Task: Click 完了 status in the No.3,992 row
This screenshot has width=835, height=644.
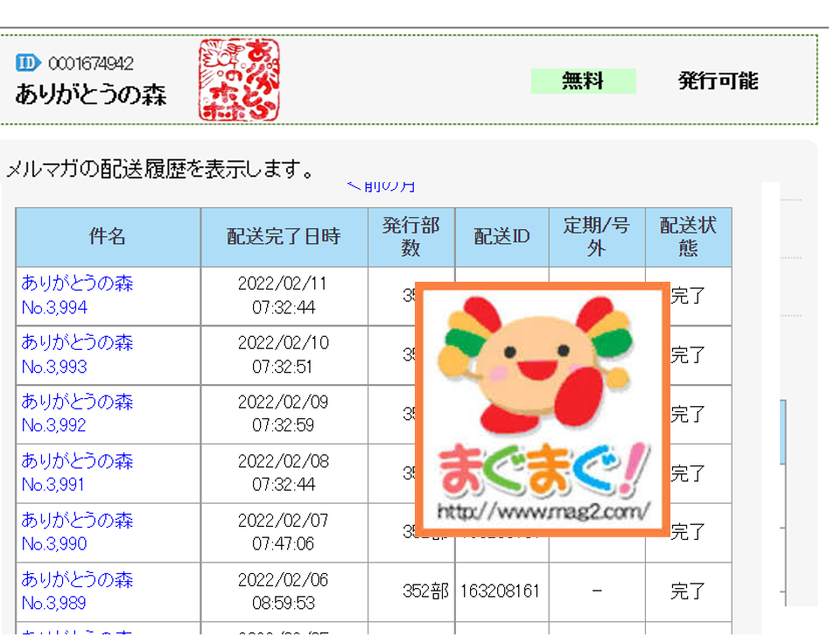Action: [688, 414]
